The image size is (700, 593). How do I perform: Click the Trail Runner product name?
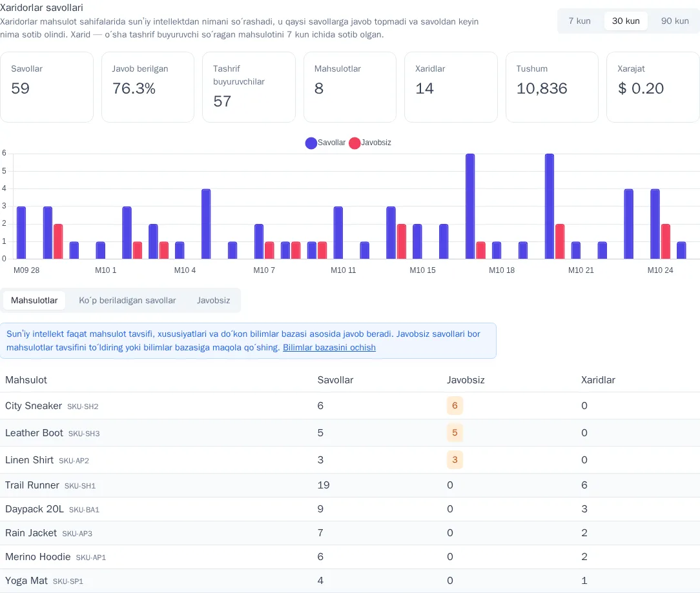(32, 485)
